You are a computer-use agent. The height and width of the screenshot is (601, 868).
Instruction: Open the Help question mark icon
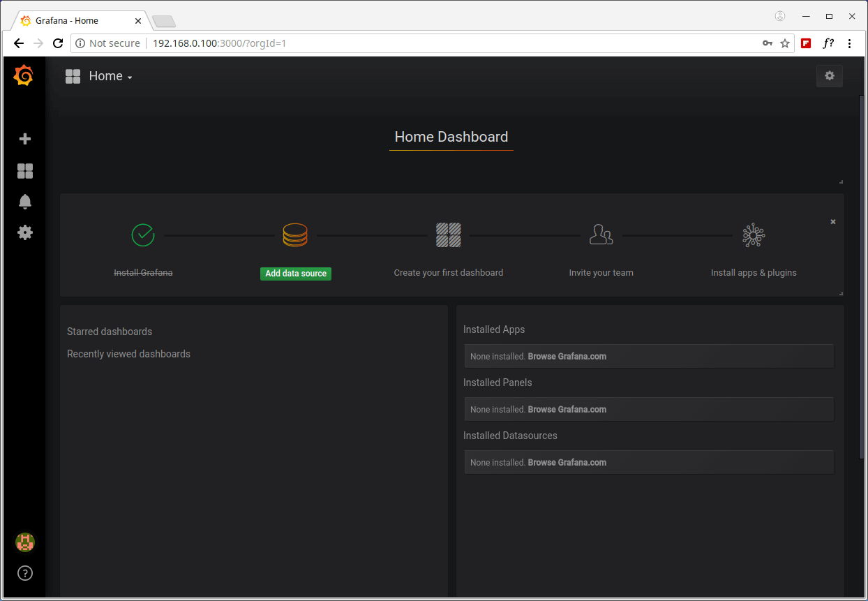(25, 573)
